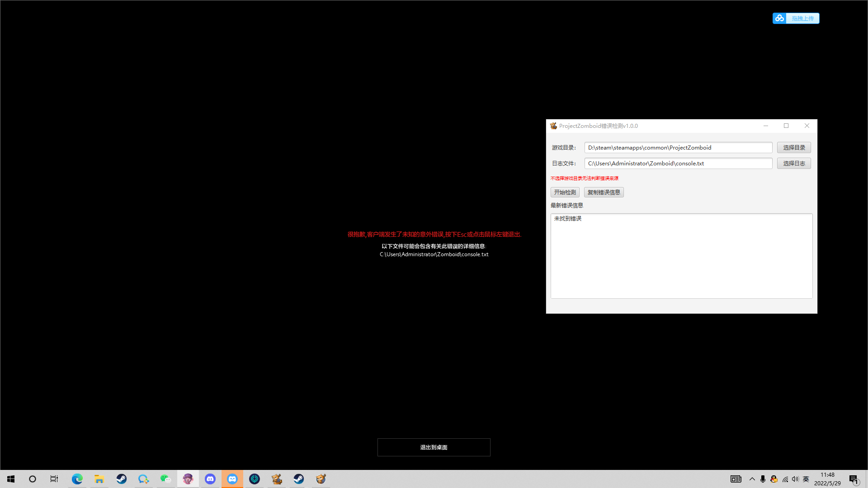Switch to first Project Zomboid raccoon taskbar icon

coord(277,479)
